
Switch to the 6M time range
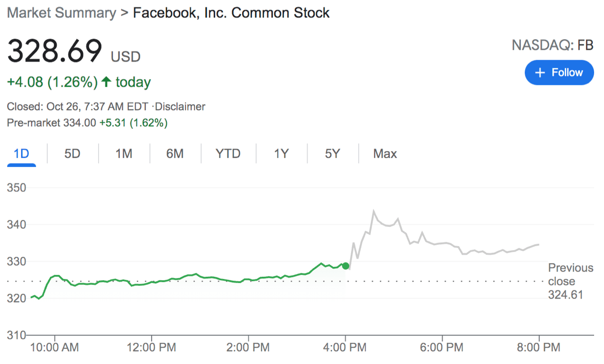click(x=176, y=153)
